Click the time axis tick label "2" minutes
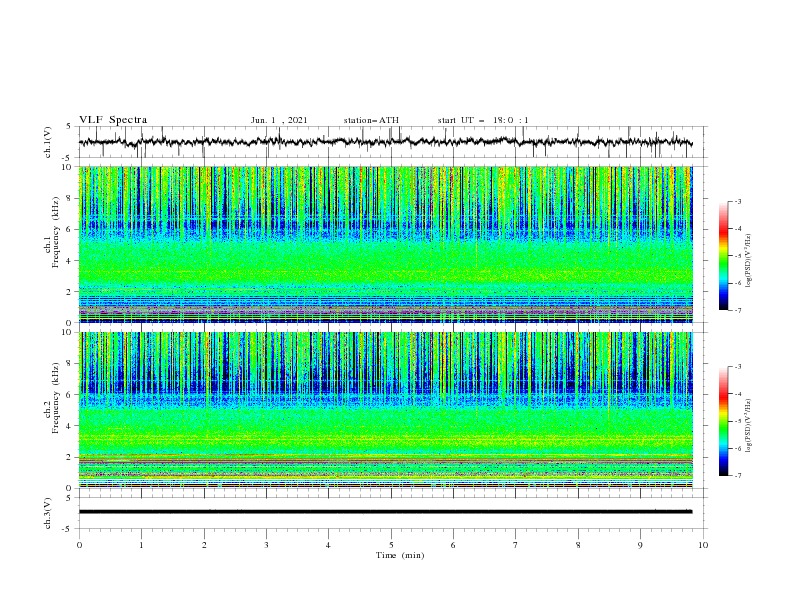The image size is (792, 612). point(204,545)
